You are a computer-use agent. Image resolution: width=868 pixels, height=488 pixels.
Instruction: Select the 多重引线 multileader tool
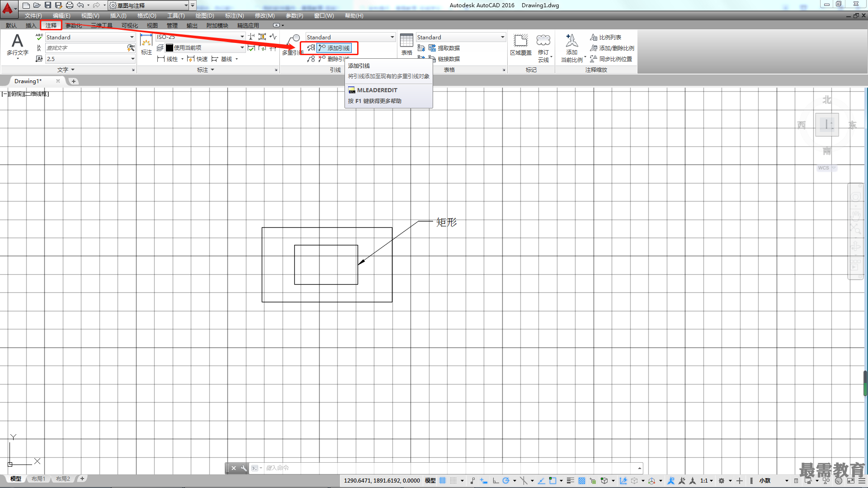tap(292, 45)
